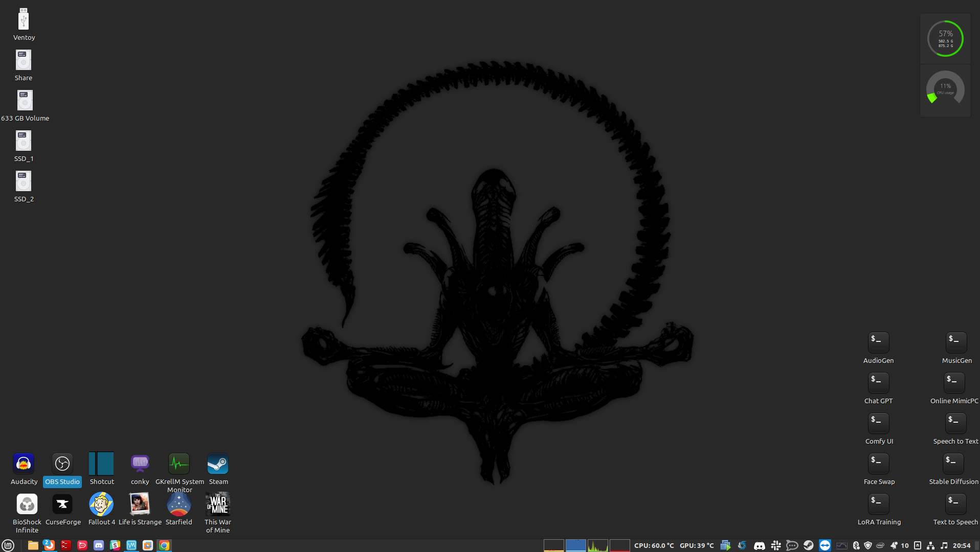The height and width of the screenshot is (552, 980).
Task: Open the Share drive icon
Action: (x=24, y=65)
